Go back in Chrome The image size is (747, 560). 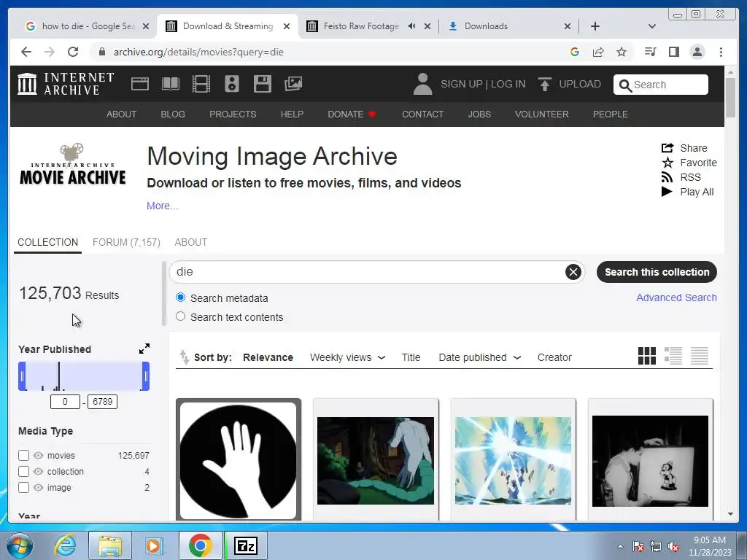pos(26,52)
